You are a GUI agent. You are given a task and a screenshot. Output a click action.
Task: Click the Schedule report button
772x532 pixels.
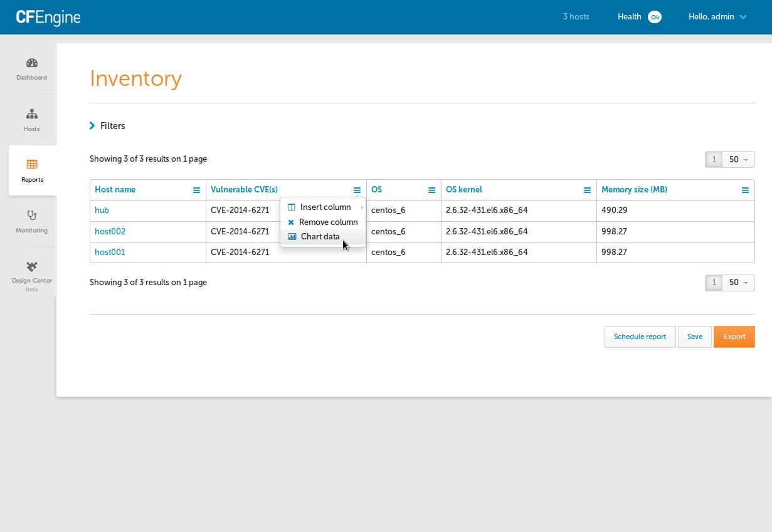pyautogui.click(x=640, y=336)
